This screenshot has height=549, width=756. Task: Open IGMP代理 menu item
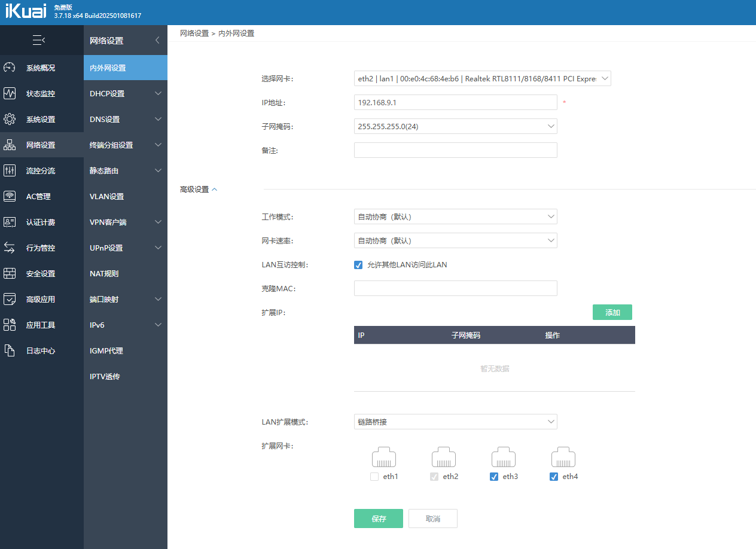(126, 350)
